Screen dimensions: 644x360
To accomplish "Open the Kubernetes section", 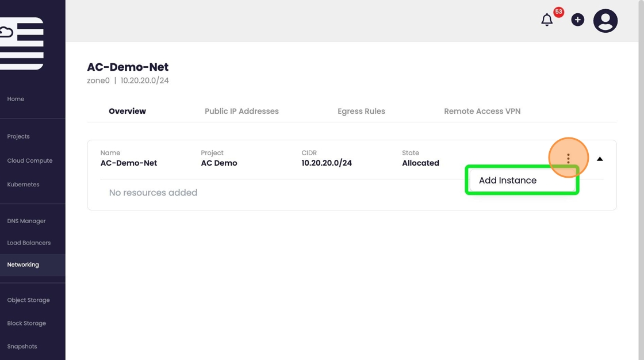I will click(x=23, y=185).
